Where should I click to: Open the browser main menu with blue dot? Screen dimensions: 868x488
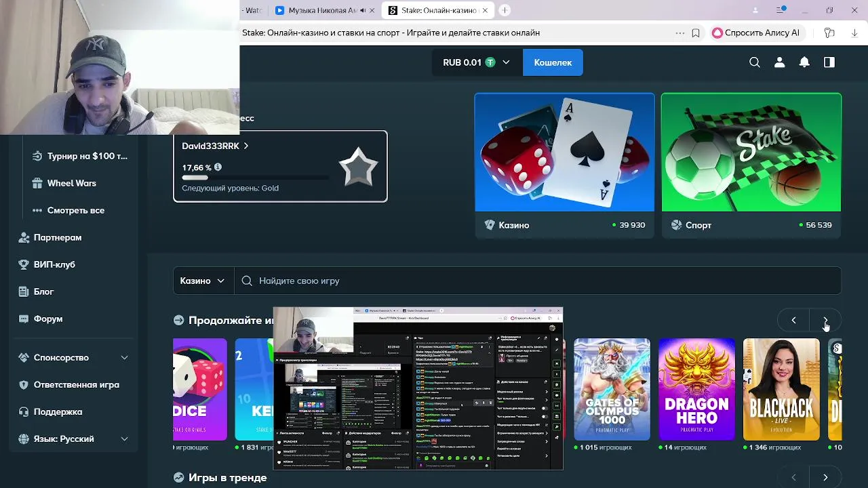[781, 10]
